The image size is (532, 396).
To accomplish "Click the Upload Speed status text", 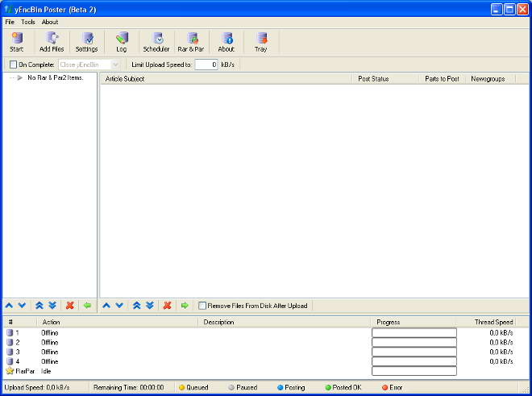I will pyautogui.click(x=37, y=387).
